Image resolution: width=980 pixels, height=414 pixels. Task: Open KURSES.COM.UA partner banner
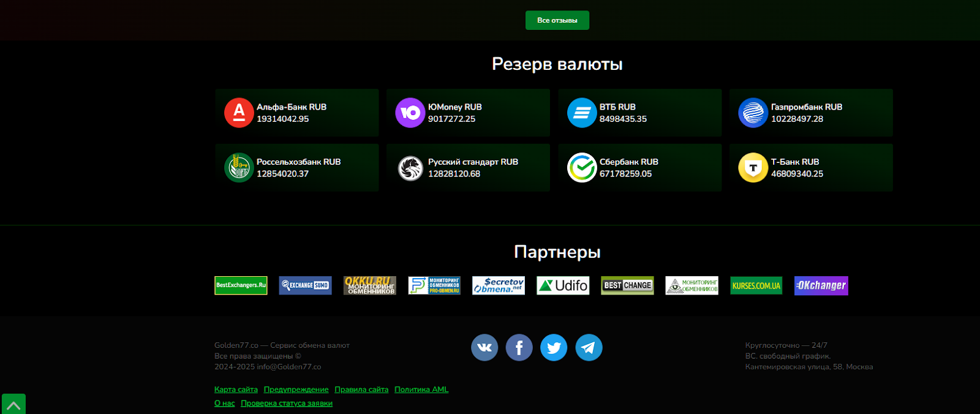[756, 285]
